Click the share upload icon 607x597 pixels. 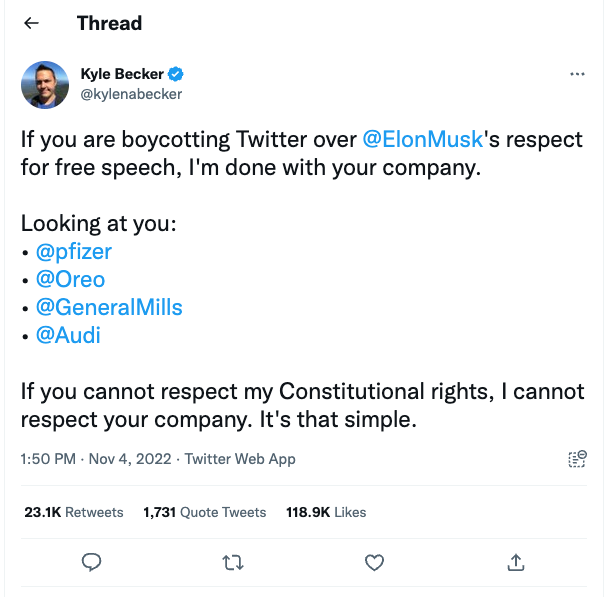tap(516, 562)
